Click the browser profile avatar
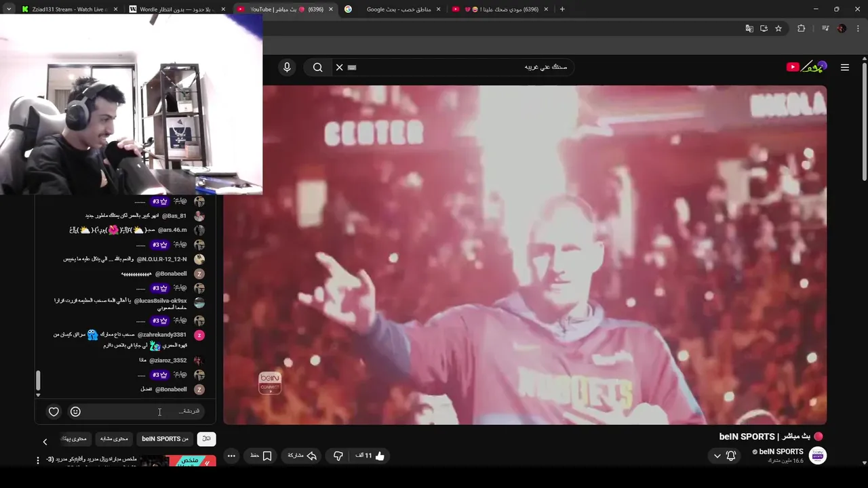 coord(842,28)
